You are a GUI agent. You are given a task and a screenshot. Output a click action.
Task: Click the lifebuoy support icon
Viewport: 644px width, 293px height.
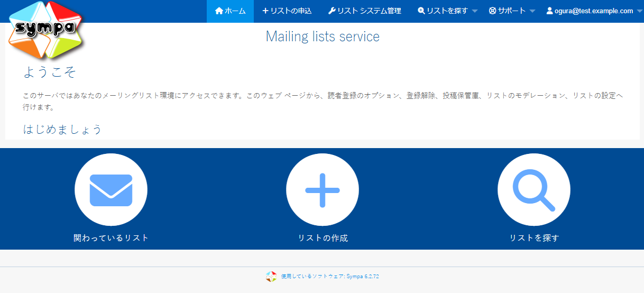[x=492, y=11]
